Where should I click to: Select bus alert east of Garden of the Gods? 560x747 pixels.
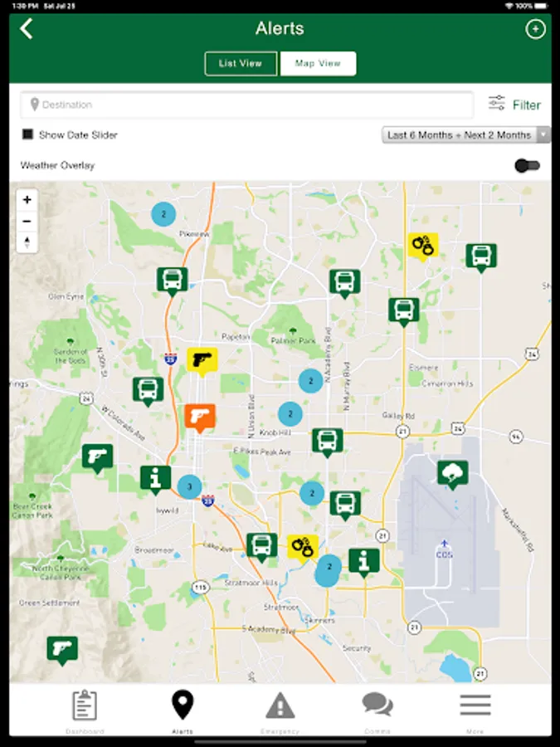pyautogui.click(x=149, y=391)
